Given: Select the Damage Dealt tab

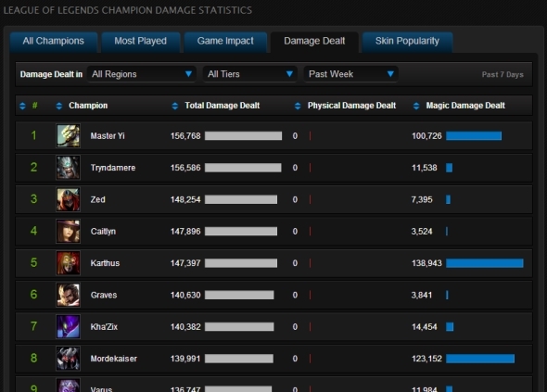Looking at the screenshot, I should [x=314, y=42].
